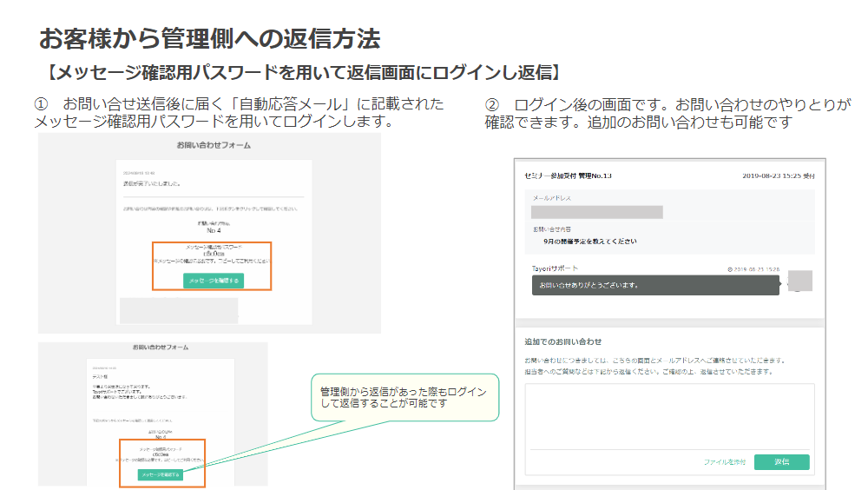Focus the additional inquiry message text area
The width and height of the screenshot is (868, 490).
[x=669, y=415]
